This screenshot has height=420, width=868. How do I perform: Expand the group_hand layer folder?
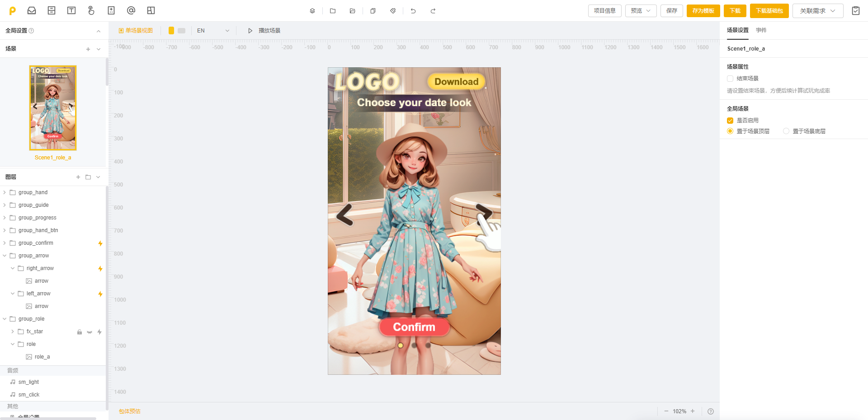point(5,192)
